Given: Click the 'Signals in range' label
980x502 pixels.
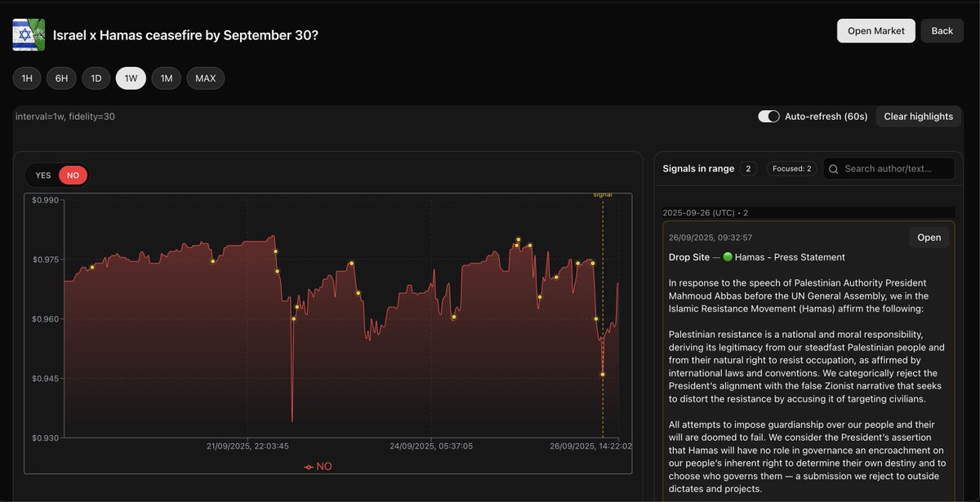Looking at the screenshot, I should [698, 169].
